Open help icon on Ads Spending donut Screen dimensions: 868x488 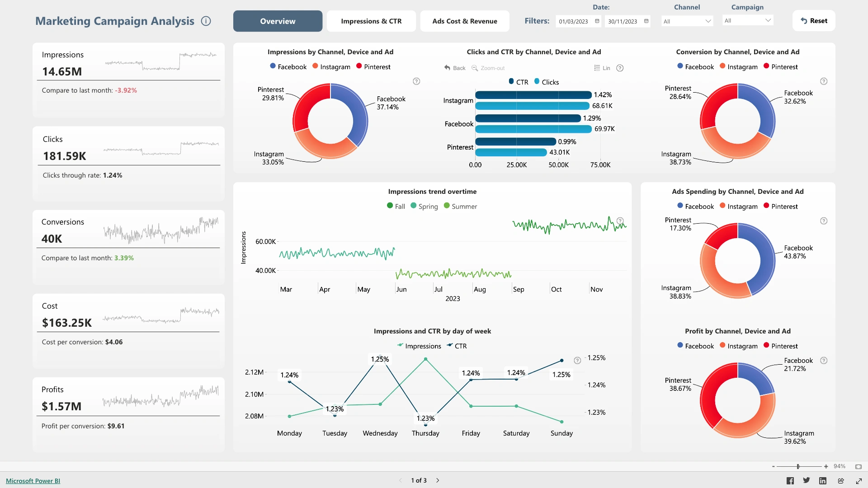point(824,221)
